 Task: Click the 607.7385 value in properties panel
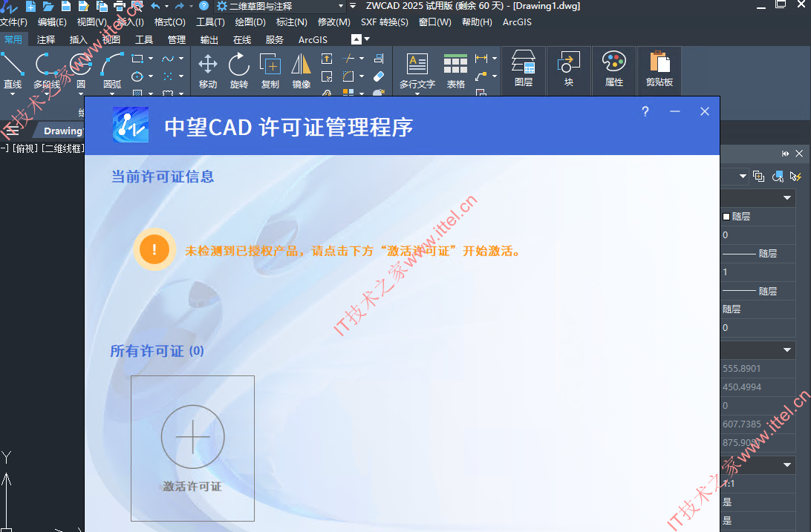[742, 424]
